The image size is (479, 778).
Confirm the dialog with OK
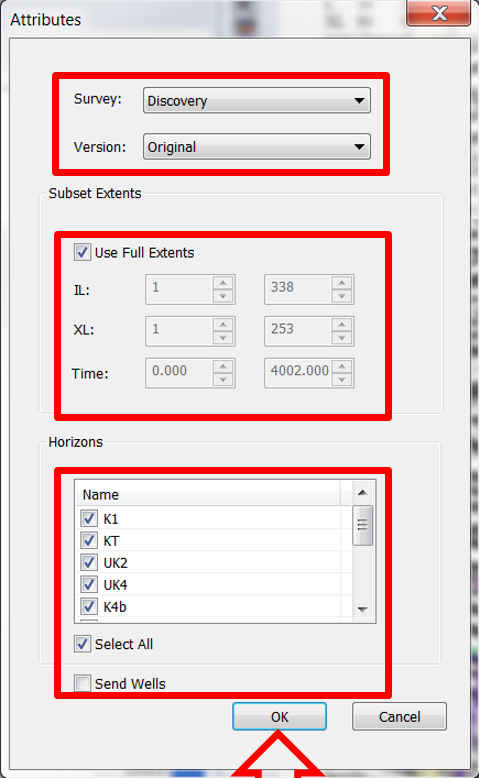(279, 716)
